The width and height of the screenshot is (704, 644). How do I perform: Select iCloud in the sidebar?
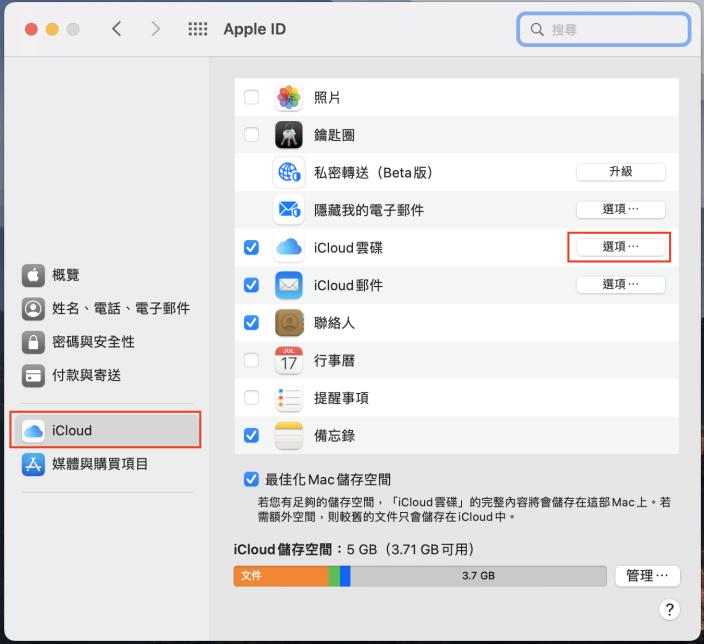[106, 431]
